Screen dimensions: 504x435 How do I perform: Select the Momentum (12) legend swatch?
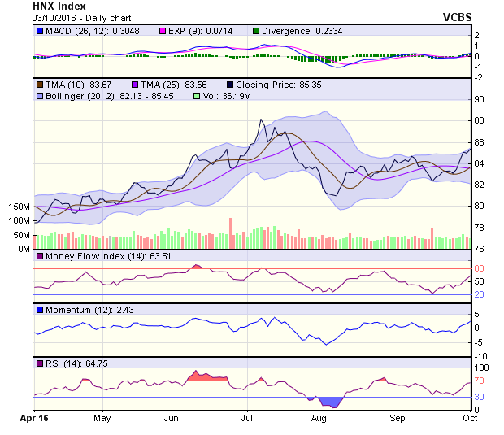(x=40, y=311)
